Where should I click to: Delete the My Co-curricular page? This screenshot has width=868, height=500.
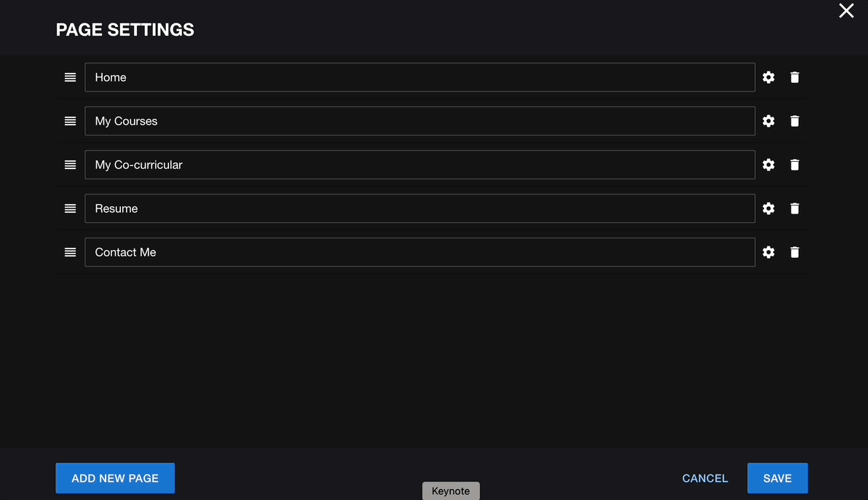pos(794,165)
